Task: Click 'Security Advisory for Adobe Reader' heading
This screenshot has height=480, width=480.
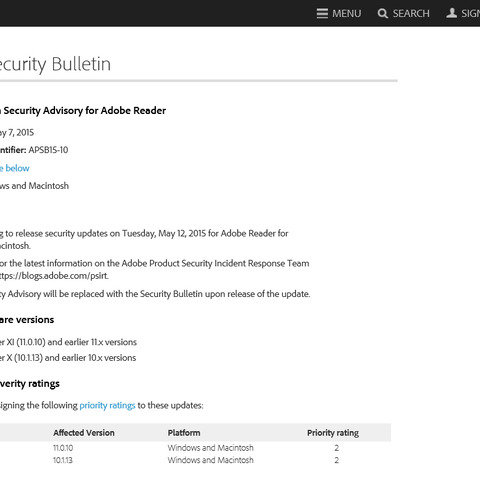Action: (85, 111)
